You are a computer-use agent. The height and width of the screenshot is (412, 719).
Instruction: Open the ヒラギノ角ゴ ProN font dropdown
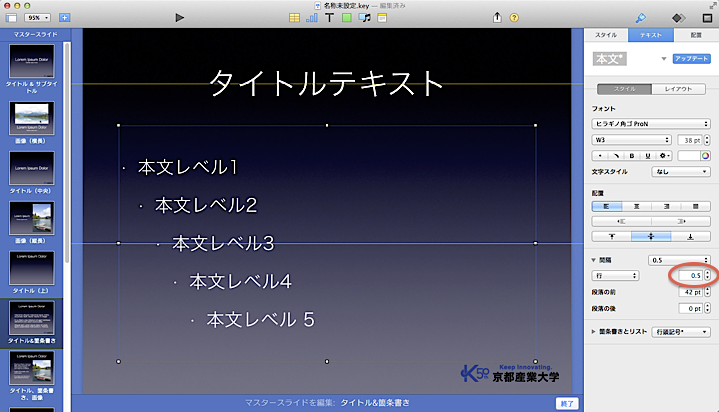[651, 124]
